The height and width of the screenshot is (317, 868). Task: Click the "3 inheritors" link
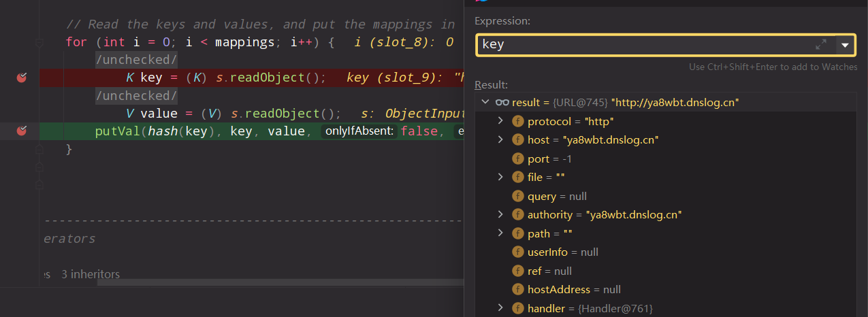pyautogui.click(x=91, y=274)
